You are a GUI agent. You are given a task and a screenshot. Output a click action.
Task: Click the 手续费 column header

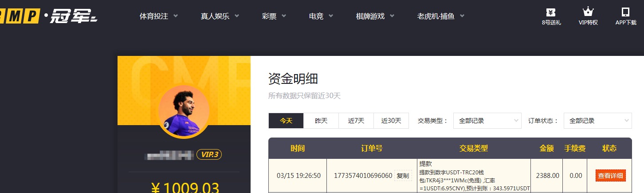coord(575,148)
